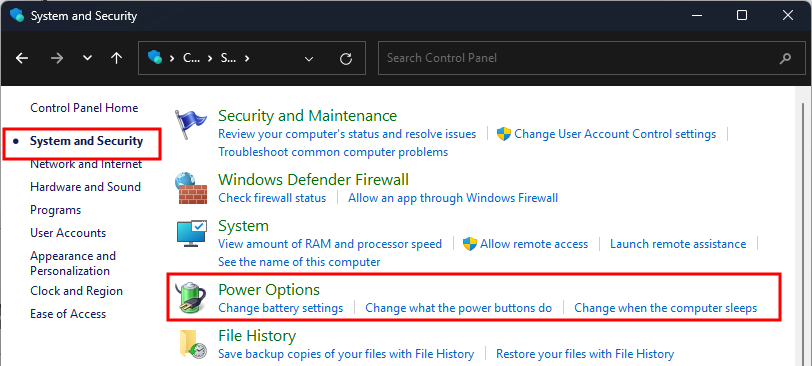Go back using the left arrow
This screenshot has width=812, height=366.
tap(22, 58)
